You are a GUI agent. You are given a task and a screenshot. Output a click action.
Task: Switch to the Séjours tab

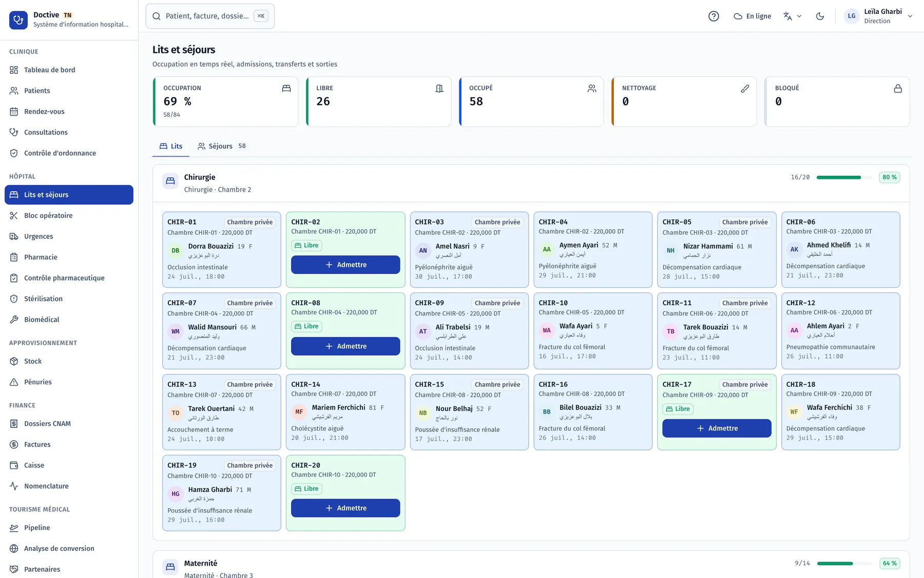coord(222,146)
